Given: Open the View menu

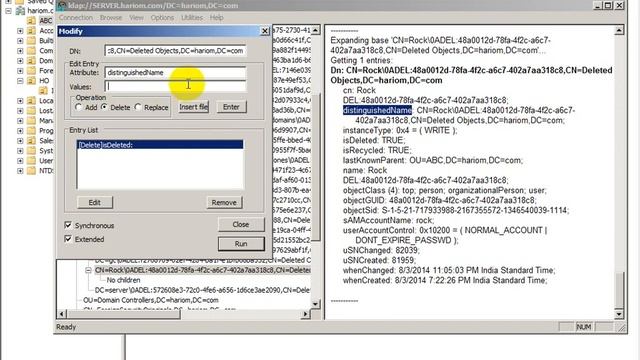Looking at the screenshot, I should (x=136, y=18).
